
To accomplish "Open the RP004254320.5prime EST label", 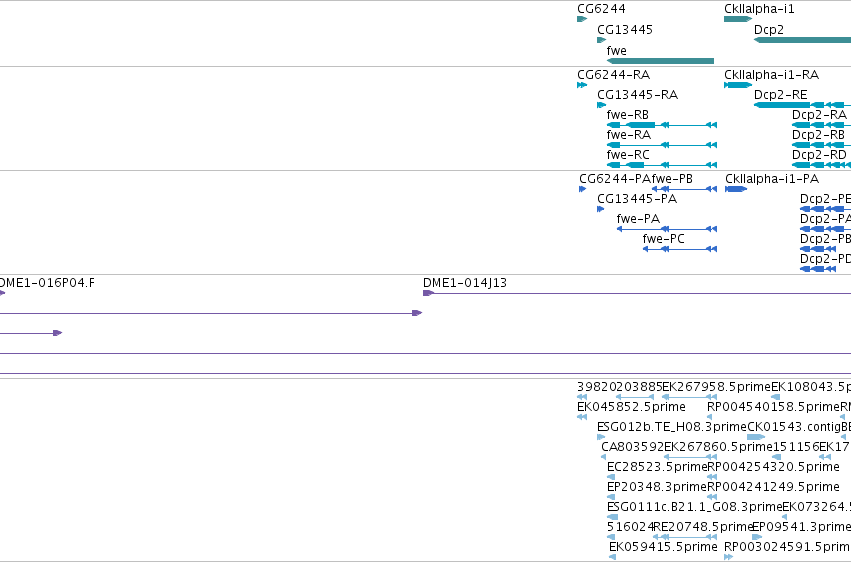I will pyautogui.click(x=773, y=468).
